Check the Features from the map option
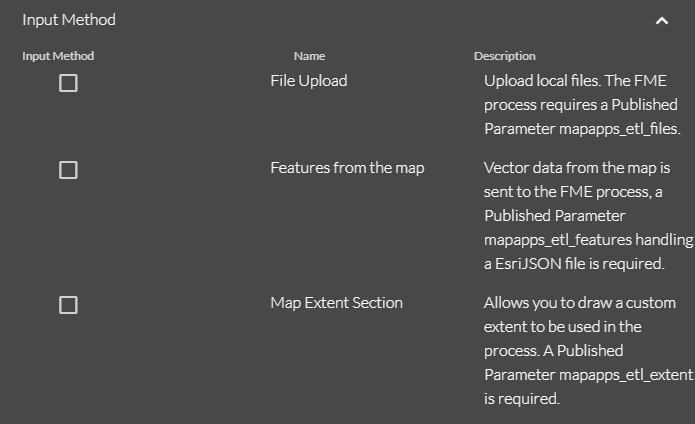 pyautogui.click(x=68, y=170)
